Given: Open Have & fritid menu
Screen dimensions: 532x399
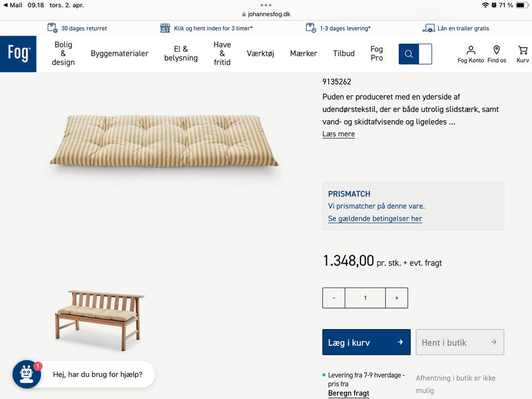Looking at the screenshot, I should pyautogui.click(x=222, y=54).
